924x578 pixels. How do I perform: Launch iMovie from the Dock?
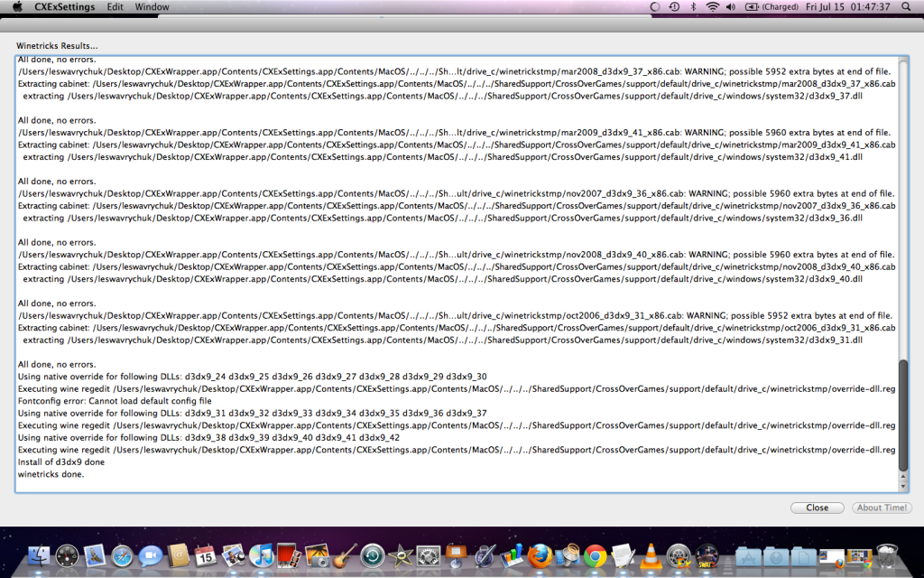[400, 556]
